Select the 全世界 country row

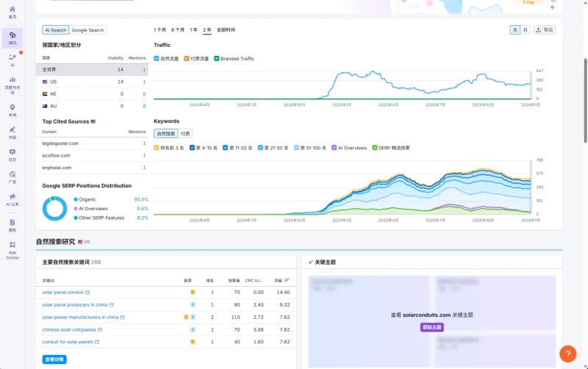point(93,69)
